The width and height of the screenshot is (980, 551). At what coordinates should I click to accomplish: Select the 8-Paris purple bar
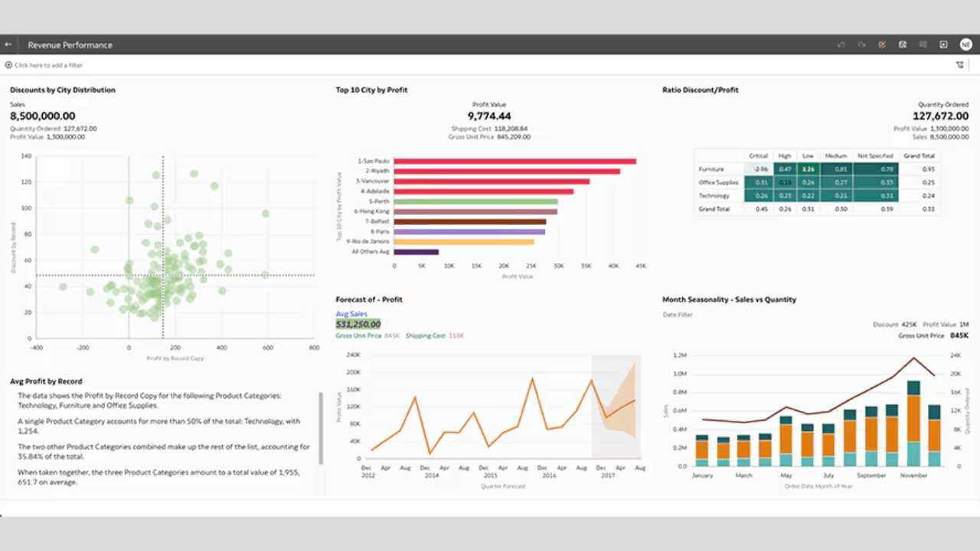click(469, 231)
